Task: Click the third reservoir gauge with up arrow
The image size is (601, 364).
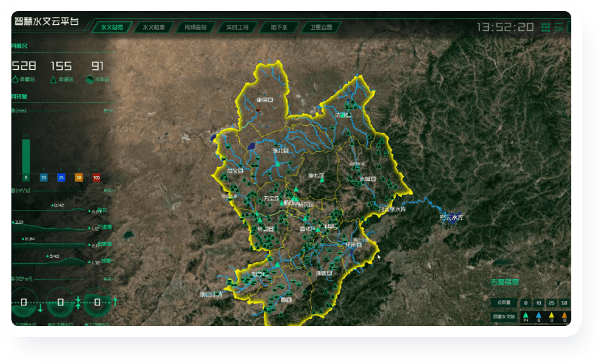Action: (97, 303)
